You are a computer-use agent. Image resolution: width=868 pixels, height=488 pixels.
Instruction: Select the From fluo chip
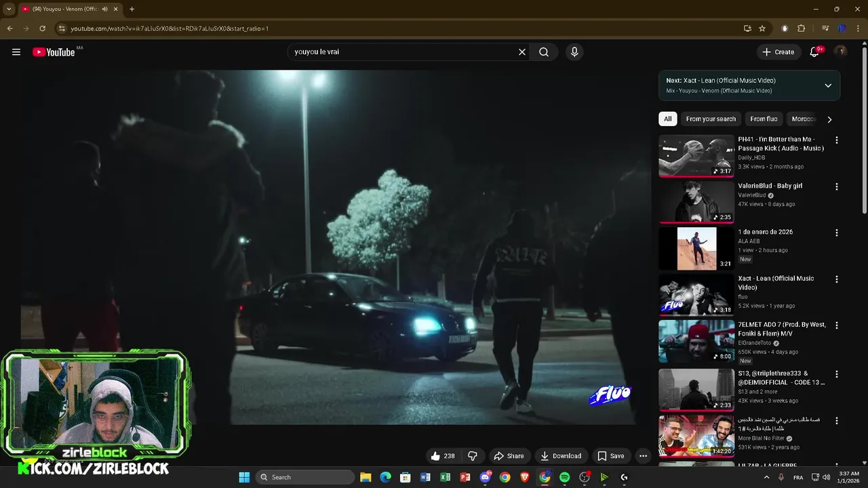pos(764,119)
